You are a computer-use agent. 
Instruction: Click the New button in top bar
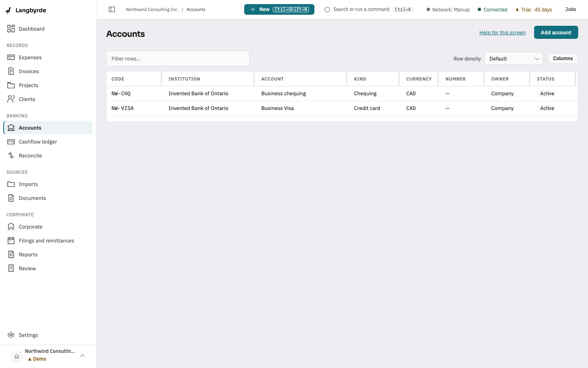pyautogui.click(x=279, y=9)
